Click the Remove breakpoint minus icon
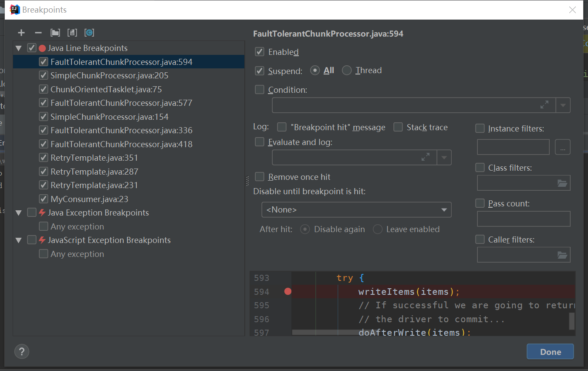This screenshot has width=588, height=371. [x=38, y=33]
